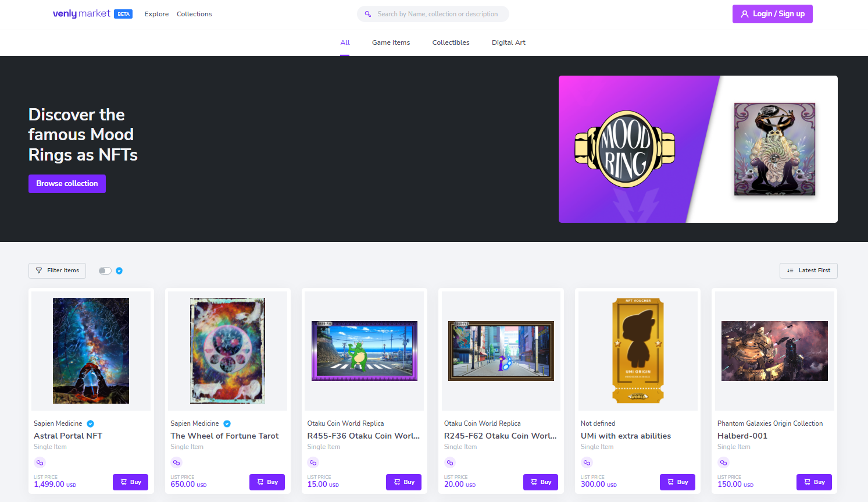Open The Wheel of Fortune Tarot thumbnail

(x=227, y=351)
